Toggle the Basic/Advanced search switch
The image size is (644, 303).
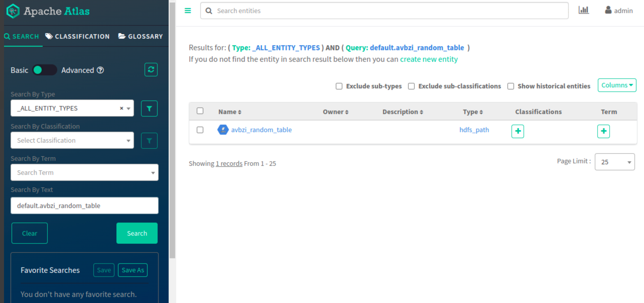45,70
